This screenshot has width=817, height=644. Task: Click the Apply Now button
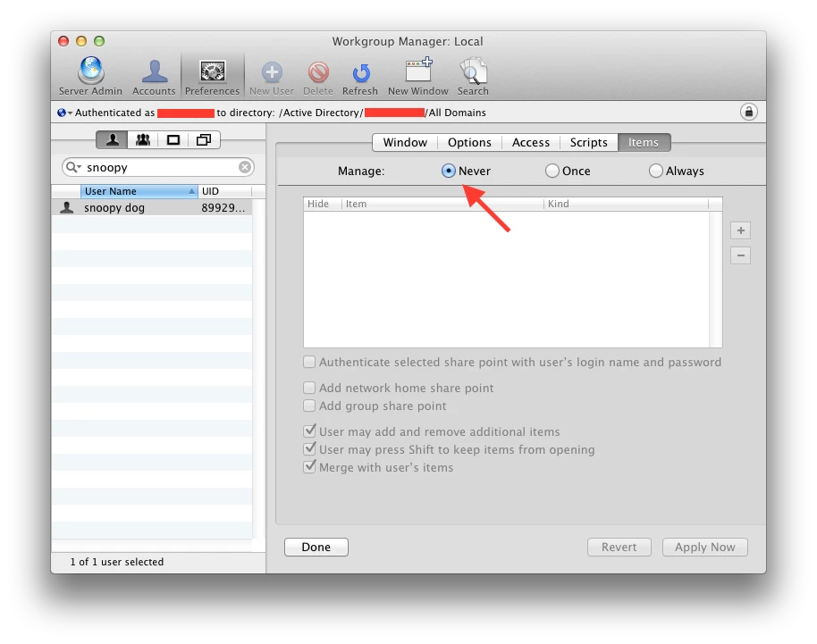click(x=705, y=548)
